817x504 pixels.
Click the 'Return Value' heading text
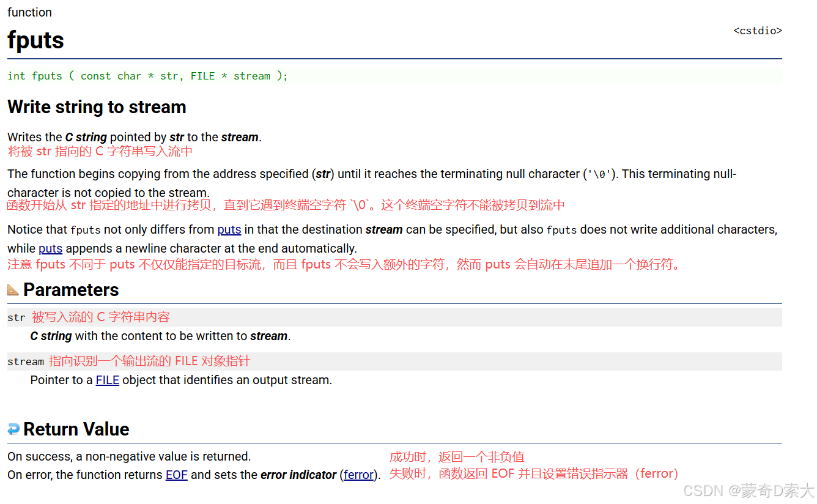[76, 429]
